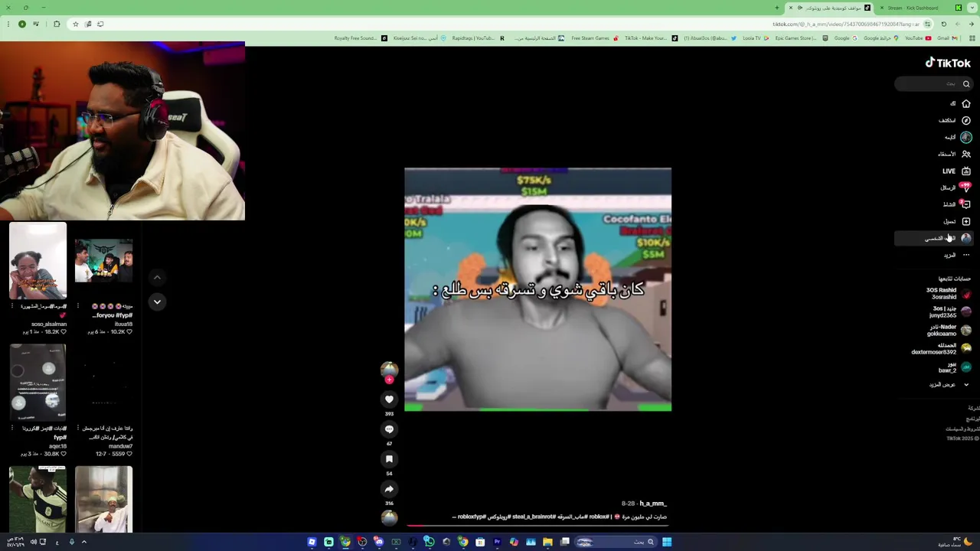Image resolution: width=980 pixels, height=551 pixels.
Task: Like the video with the heart icon
Action: pyautogui.click(x=389, y=399)
